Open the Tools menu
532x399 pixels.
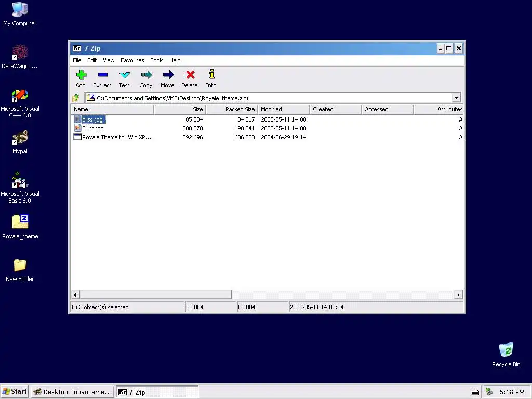tap(157, 60)
